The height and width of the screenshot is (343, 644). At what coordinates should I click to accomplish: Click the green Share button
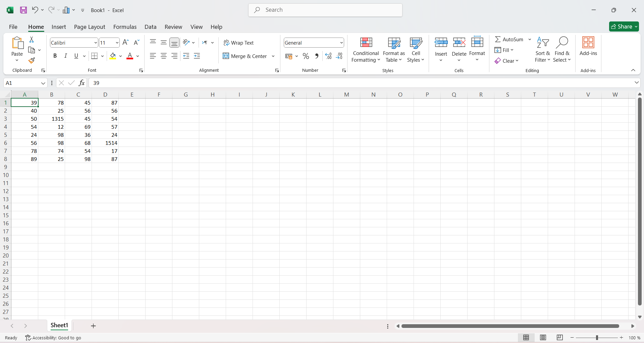(624, 26)
